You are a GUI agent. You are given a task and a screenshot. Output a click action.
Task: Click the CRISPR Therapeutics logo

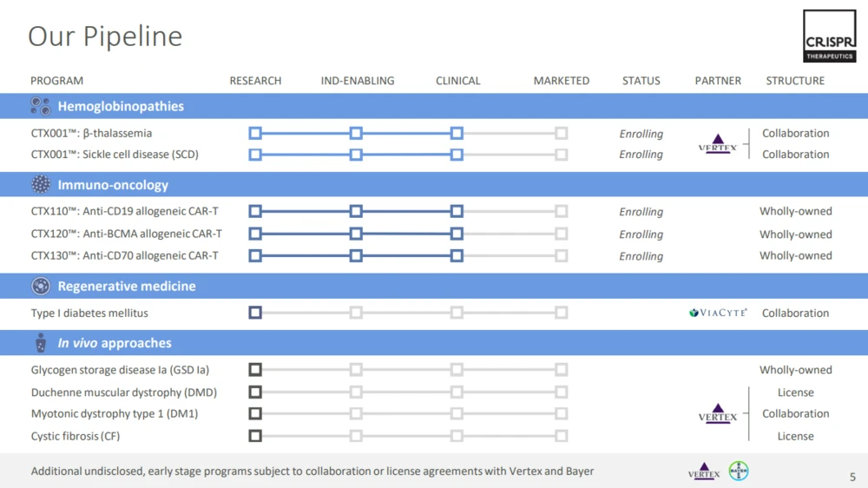tap(829, 36)
